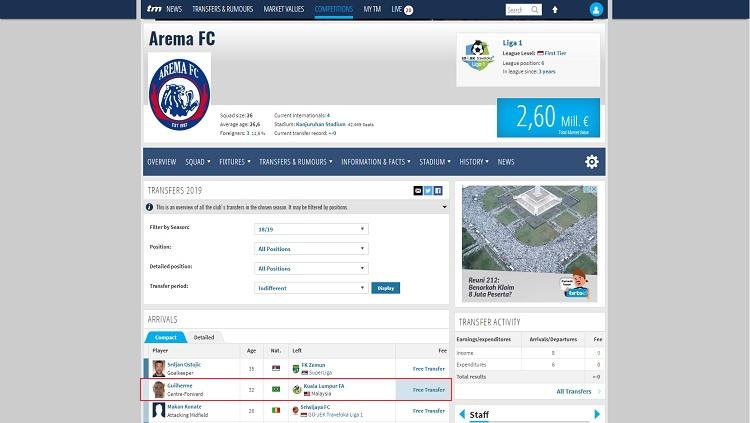The height and width of the screenshot is (423, 750).
Task: Open the Filter by Season dropdown
Action: click(x=311, y=229)
